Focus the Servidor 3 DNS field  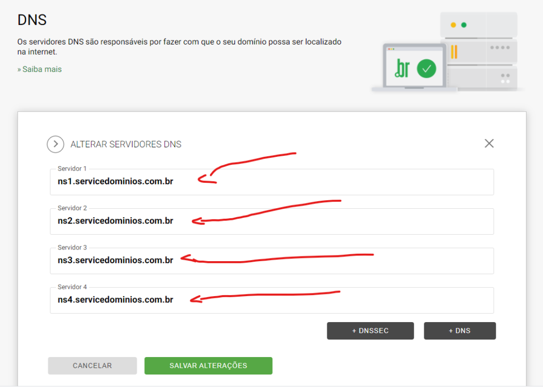coord(271,261)
